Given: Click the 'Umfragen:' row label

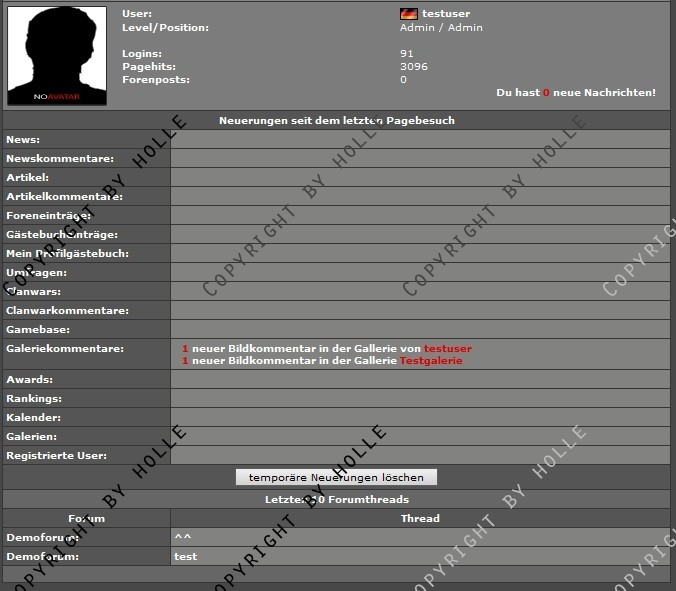Looking at the screenshot, I should click(36, 272).
